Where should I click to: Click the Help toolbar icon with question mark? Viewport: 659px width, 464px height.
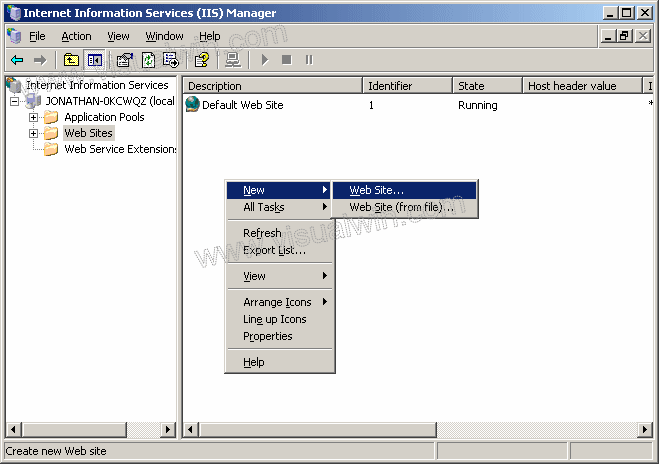[x=202, y=60]
